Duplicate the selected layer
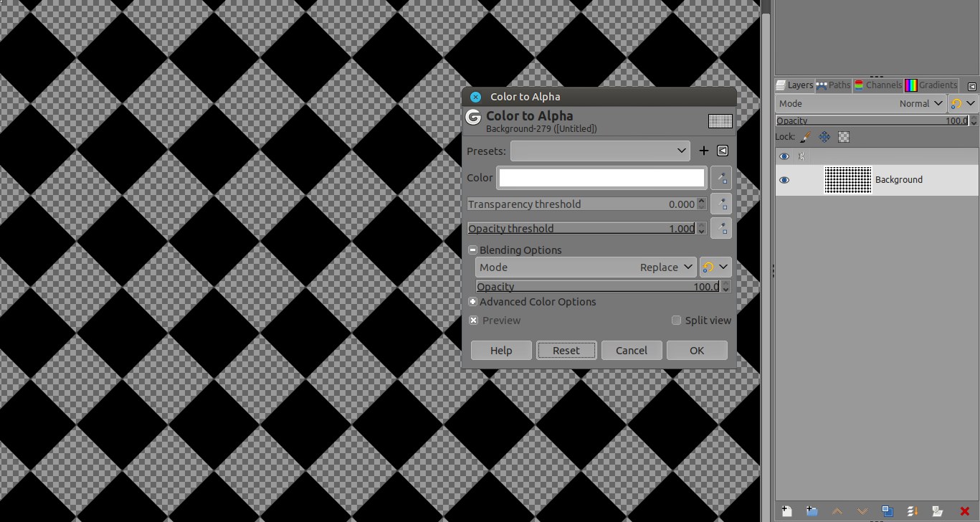 [x=888, y=511]
